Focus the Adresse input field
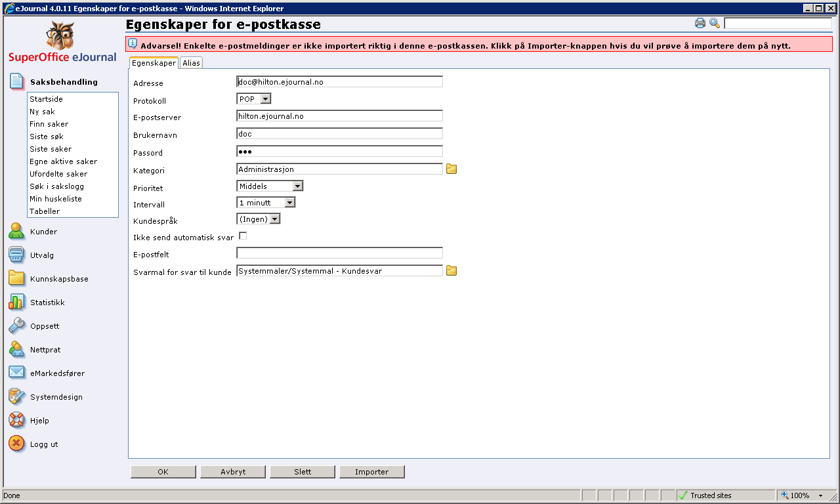 (339, 82)
